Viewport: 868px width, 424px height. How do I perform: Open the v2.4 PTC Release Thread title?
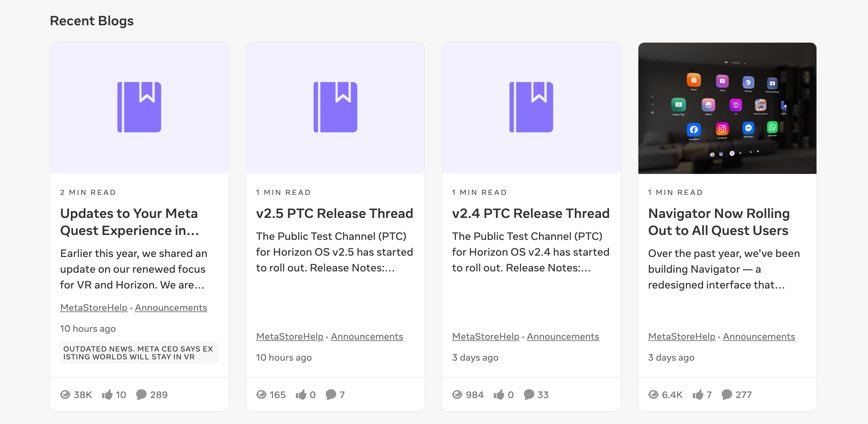tap(531, 213)
